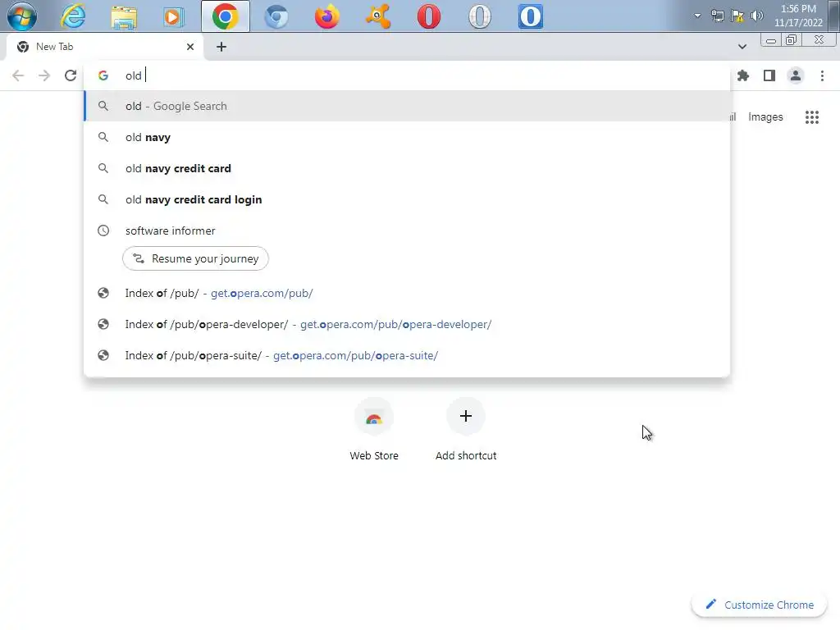Open the clock showing 1:56 PM
This screenshot has height=630, width=840.
[798, 16]
